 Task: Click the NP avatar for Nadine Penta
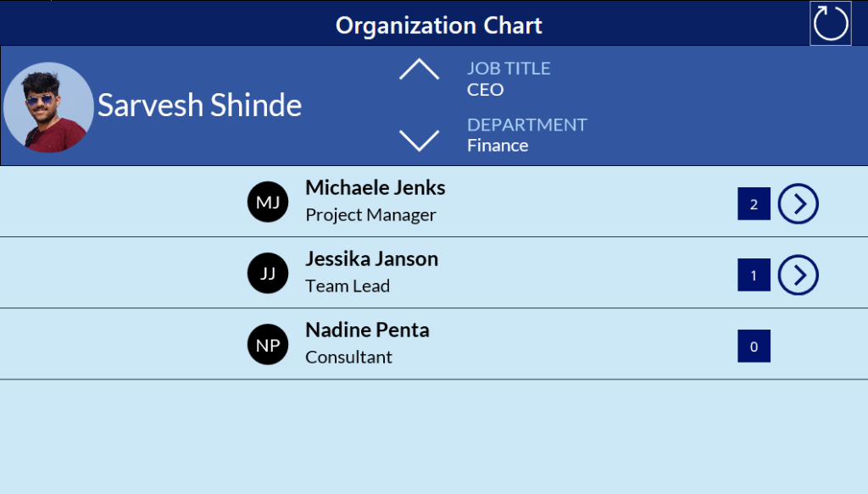pyautogui.click(x=267, y=343)
